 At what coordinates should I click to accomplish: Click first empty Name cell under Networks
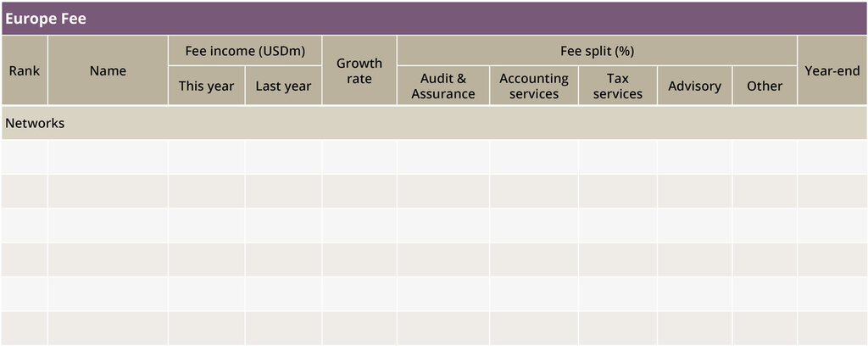[108, 157]
